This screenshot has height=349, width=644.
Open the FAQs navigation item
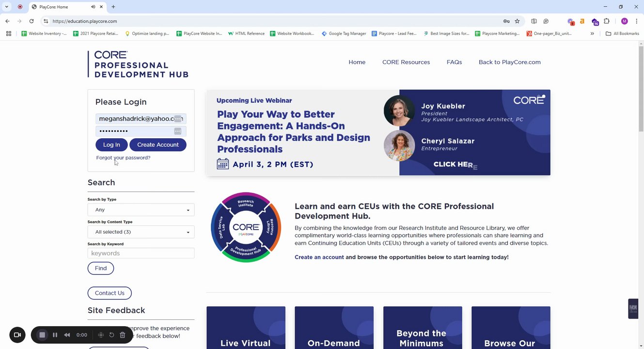(x=454, y=62)
